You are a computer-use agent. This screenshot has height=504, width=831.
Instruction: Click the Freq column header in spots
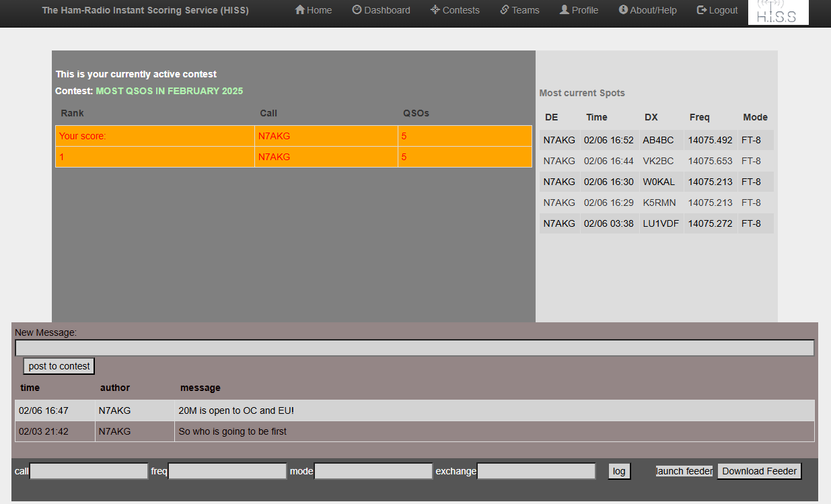tap(700, 117)
